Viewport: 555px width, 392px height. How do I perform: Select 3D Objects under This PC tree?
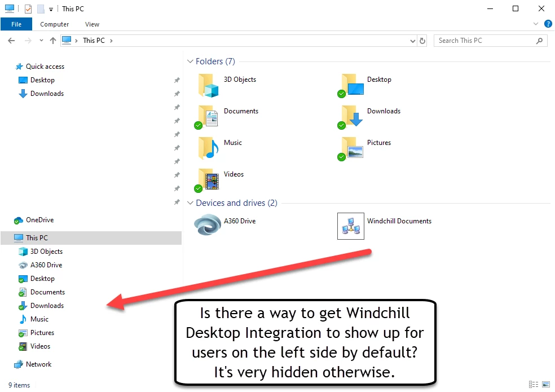pos(41,252)
